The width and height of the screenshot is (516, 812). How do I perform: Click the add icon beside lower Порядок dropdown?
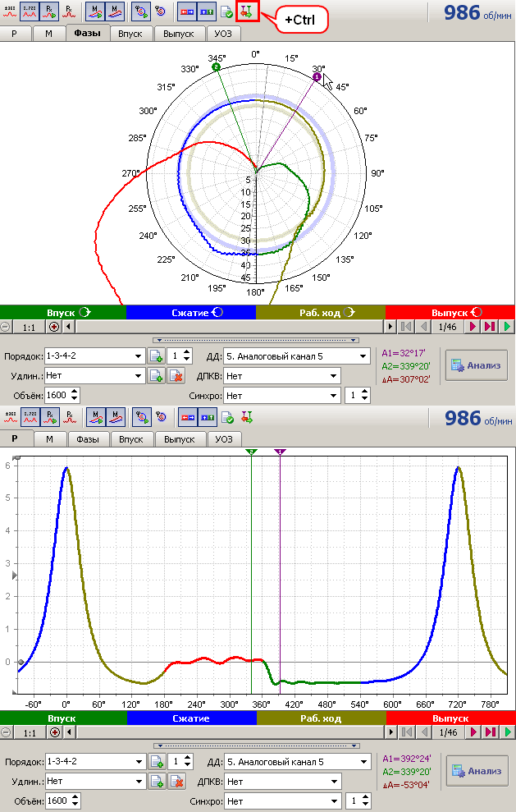156,762
